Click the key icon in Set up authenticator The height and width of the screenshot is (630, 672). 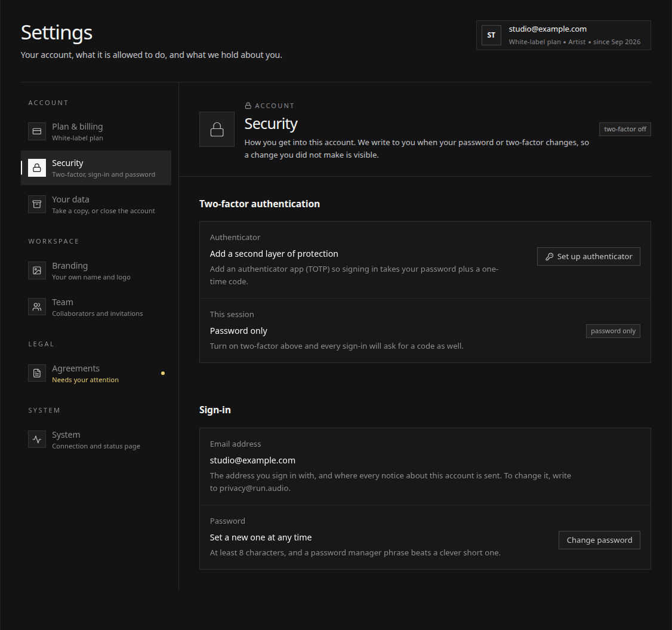point(550,256)
